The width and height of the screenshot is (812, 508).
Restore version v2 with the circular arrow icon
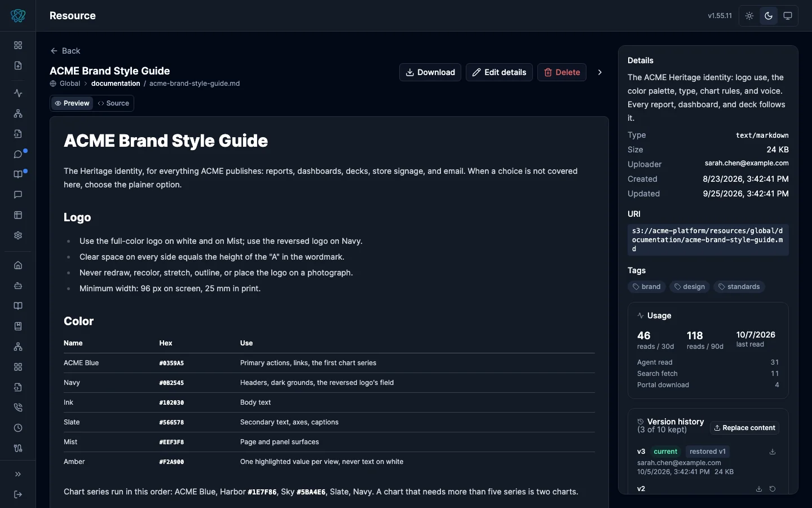[x=773, y=489]
